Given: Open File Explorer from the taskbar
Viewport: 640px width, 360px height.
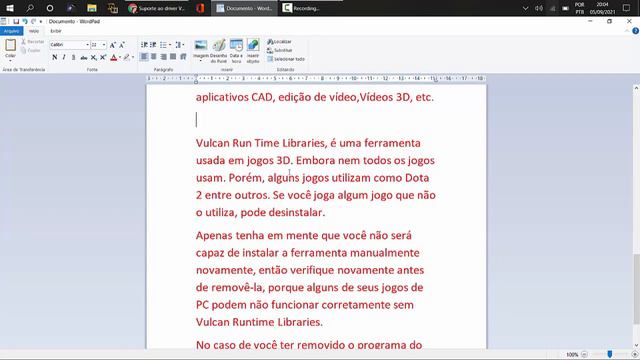Looking at the screenshot, I should click(92, 8).
